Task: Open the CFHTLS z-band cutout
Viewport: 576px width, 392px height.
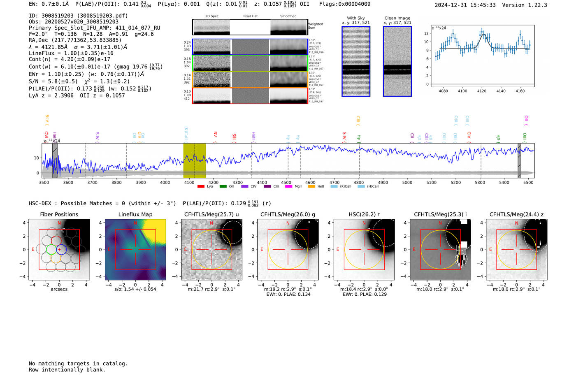Action: (x=517, y=250)
